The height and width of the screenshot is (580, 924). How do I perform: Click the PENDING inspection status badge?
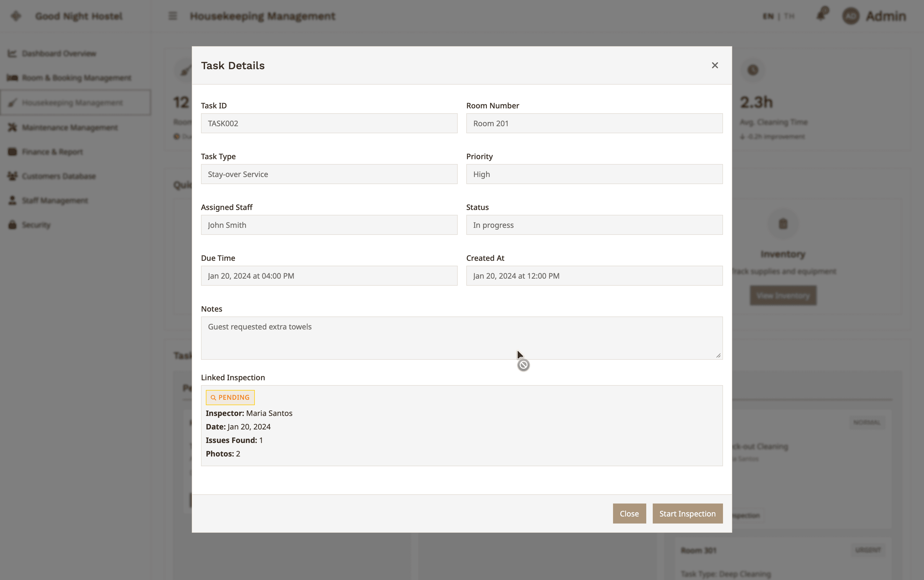tap(230, 397)
